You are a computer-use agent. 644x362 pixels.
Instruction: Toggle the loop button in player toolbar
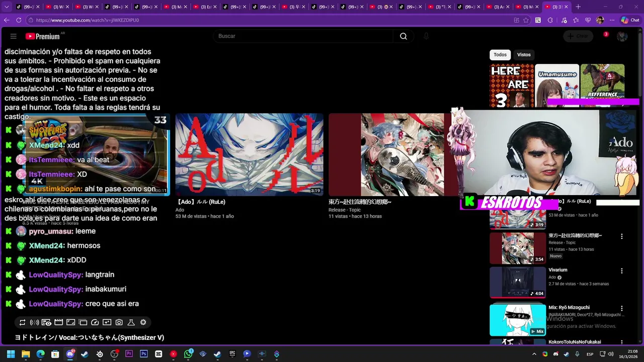(x=22, y=322)
